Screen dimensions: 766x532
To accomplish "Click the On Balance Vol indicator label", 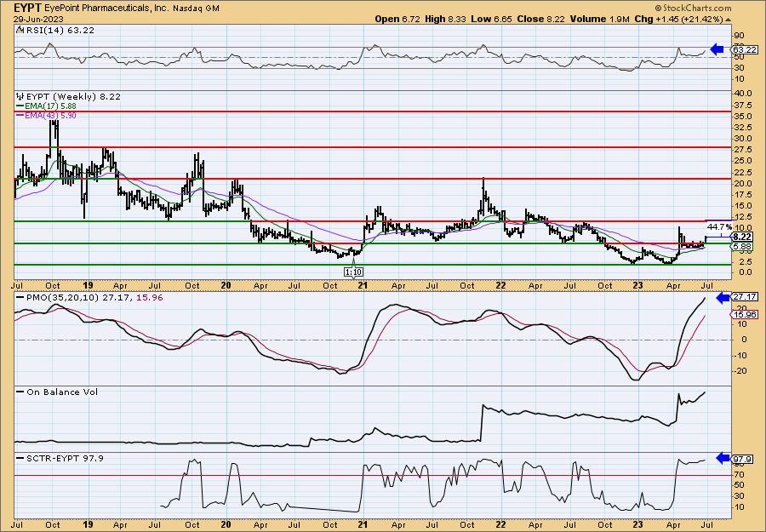I will click(x=61, y=392).
